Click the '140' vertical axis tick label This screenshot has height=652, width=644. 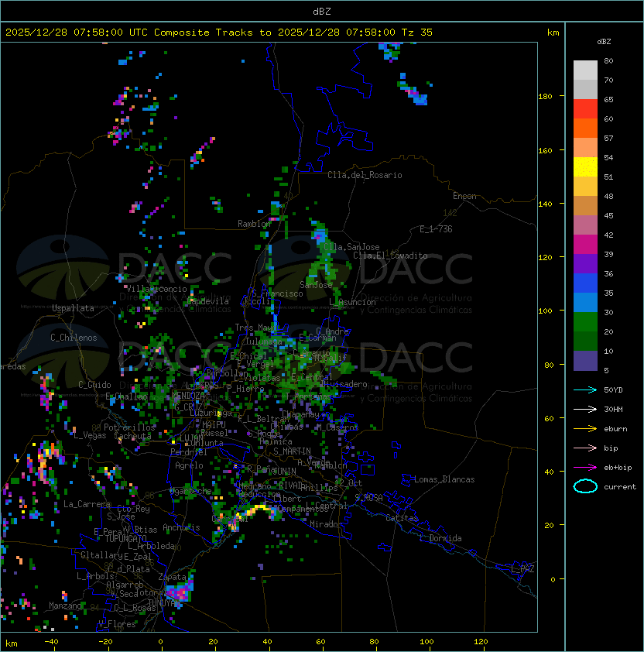pos(545,204)
